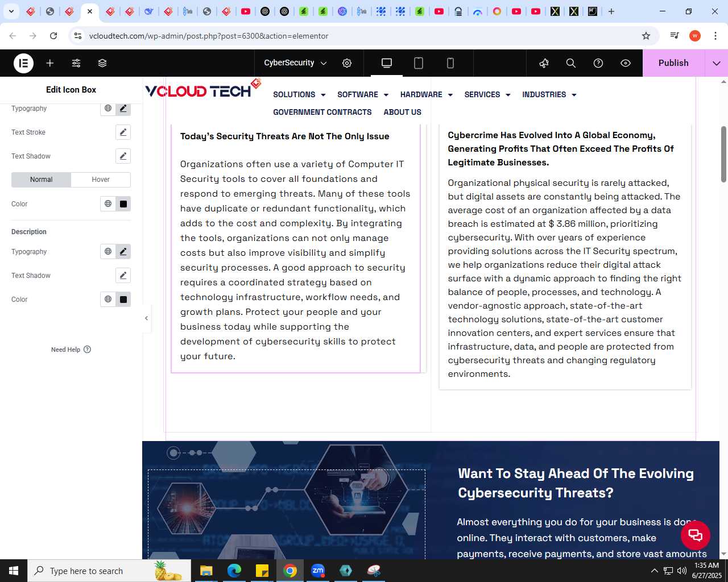728x582 pixels.
Task: Open the media control icon in Chrome
Action: pos(675,36)
